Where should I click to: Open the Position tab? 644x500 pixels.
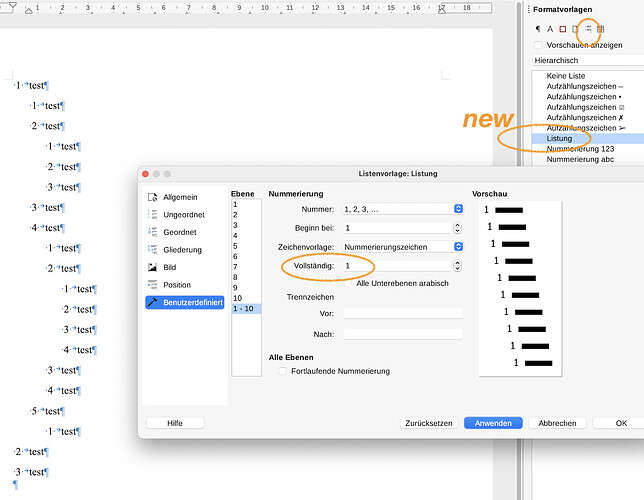[x=185, y=285]
